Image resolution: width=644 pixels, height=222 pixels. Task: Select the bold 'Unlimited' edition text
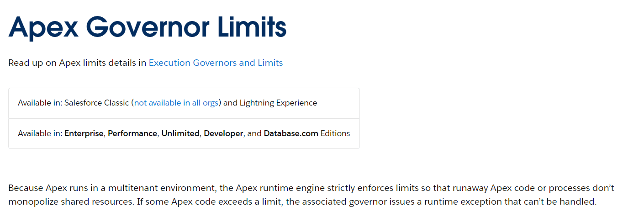(x=180, y=134)
